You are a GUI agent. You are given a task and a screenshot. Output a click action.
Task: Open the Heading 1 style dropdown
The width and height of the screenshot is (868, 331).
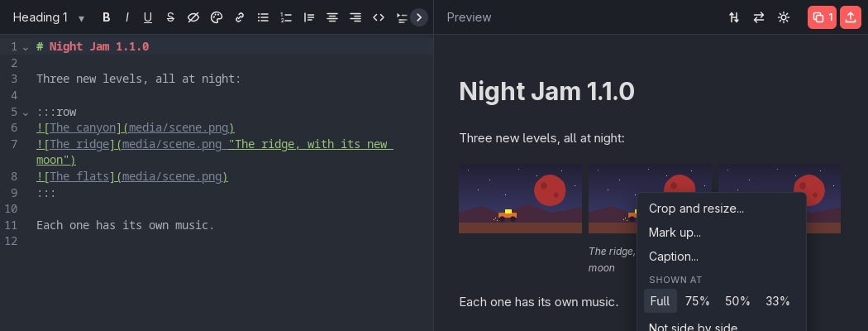point(49,17)
